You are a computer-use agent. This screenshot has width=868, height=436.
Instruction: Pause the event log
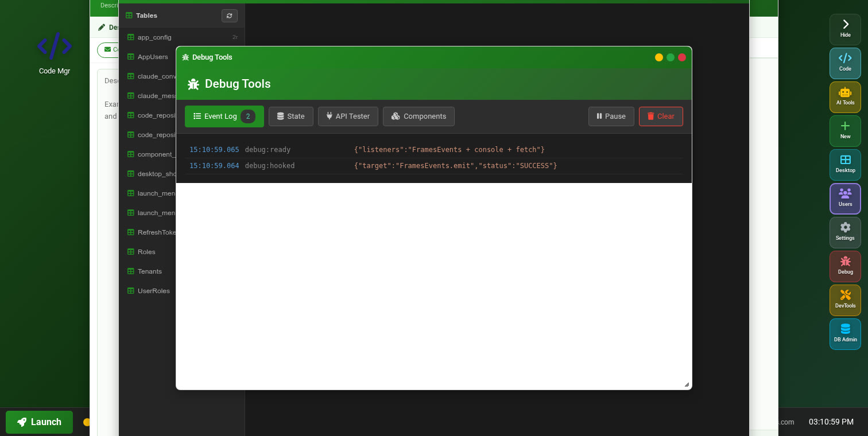tap(611, 116)
